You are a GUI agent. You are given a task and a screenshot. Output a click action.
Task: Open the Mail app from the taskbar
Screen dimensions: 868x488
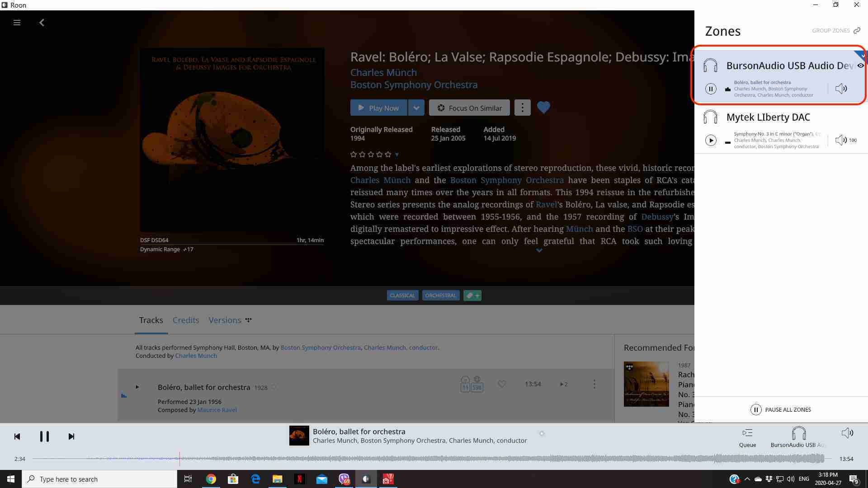pyautogui.click(x=321, y=479)
